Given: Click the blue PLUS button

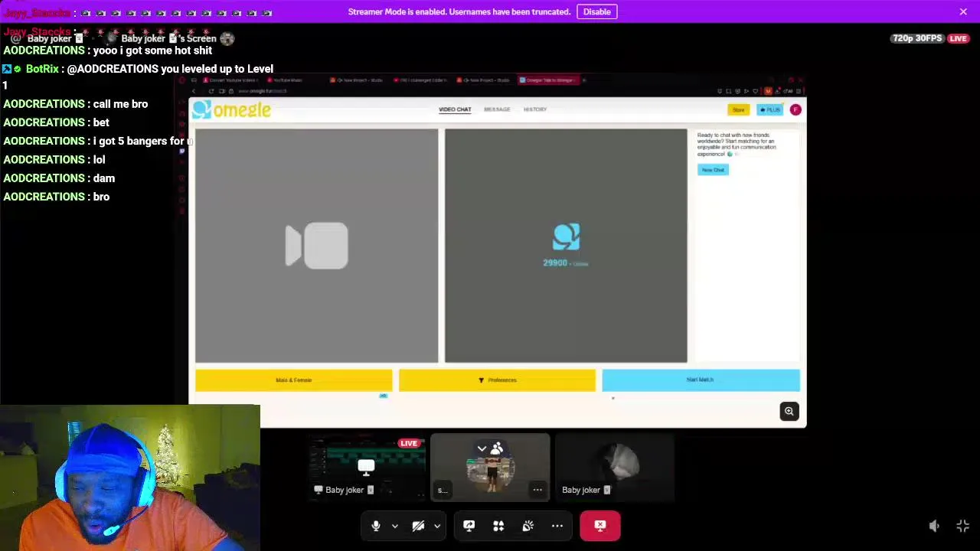Looking at the screenshot, I should click(769, 110).
